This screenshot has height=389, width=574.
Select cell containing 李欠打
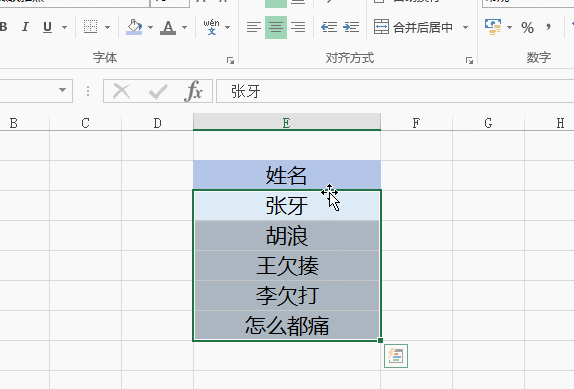287,295
